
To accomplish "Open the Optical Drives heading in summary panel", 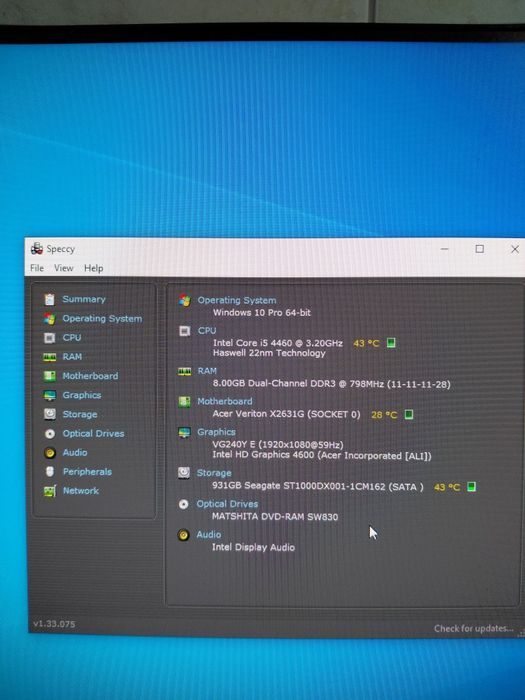I will [x=227, y=504].
